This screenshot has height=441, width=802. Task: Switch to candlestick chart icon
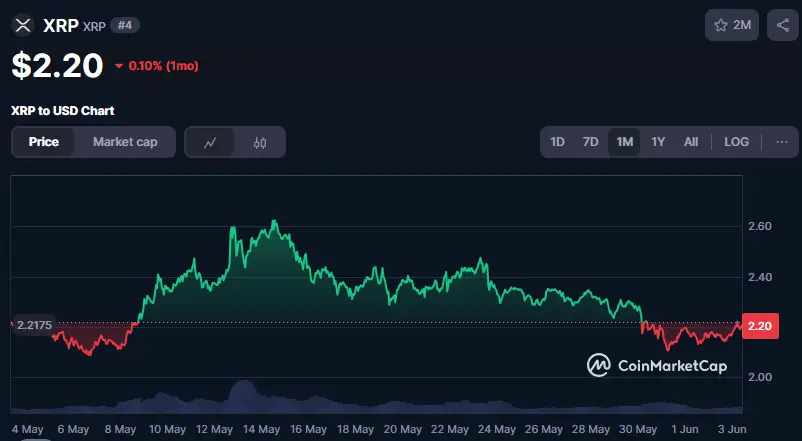click(x=260, y=142)
